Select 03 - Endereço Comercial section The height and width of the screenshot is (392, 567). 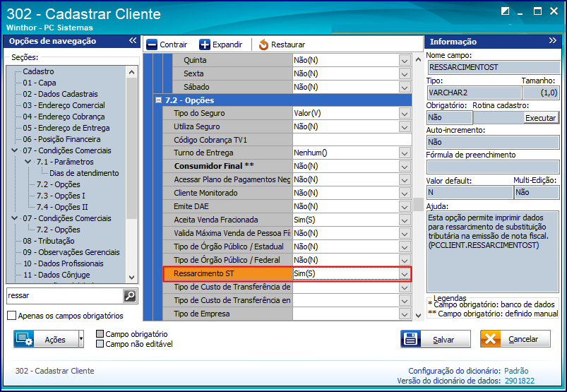[64, 105]
